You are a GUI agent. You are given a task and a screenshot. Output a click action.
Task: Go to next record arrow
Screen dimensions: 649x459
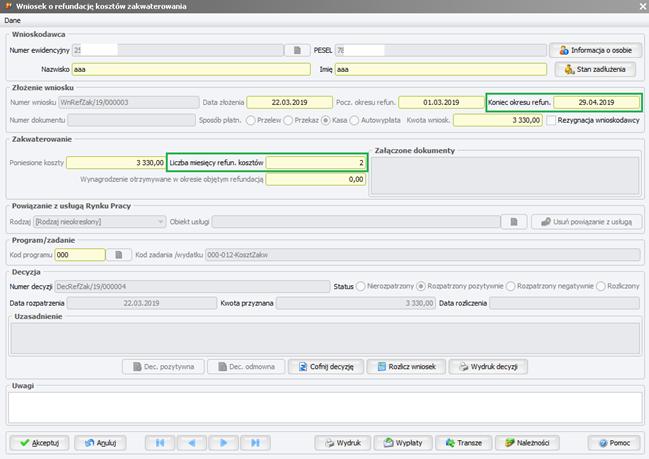click(224, 443)
